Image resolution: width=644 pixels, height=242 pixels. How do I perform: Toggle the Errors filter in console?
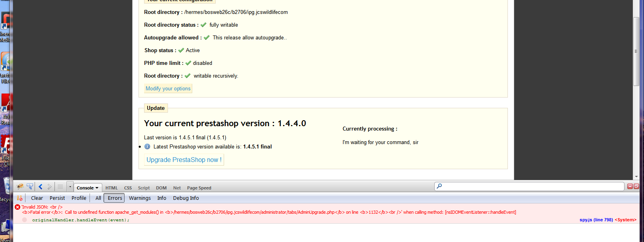click(115, 198)
